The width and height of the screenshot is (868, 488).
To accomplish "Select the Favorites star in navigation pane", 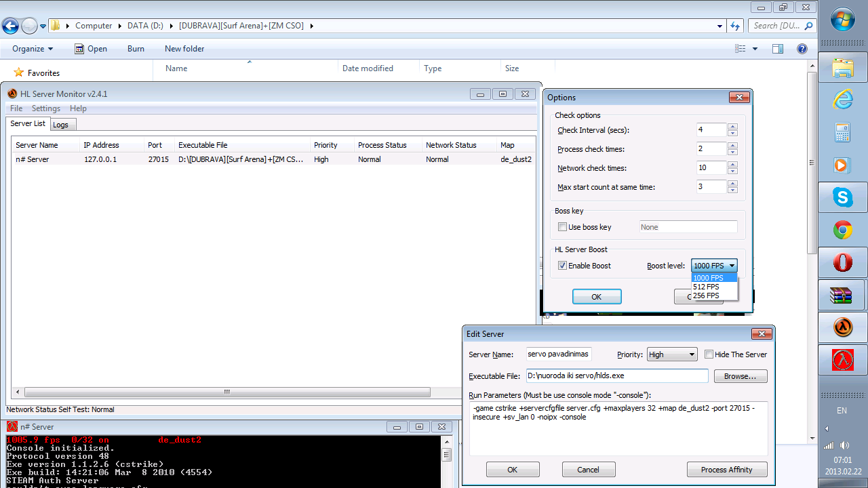I will (19, 73).
